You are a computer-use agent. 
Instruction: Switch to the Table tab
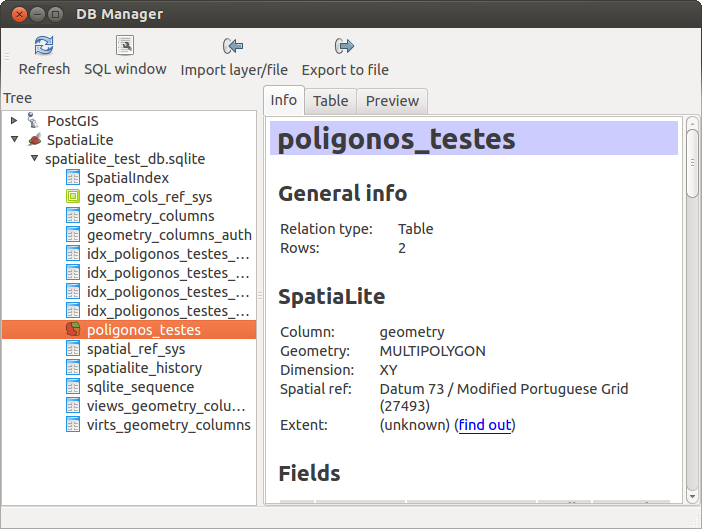(x=330, y=101)
